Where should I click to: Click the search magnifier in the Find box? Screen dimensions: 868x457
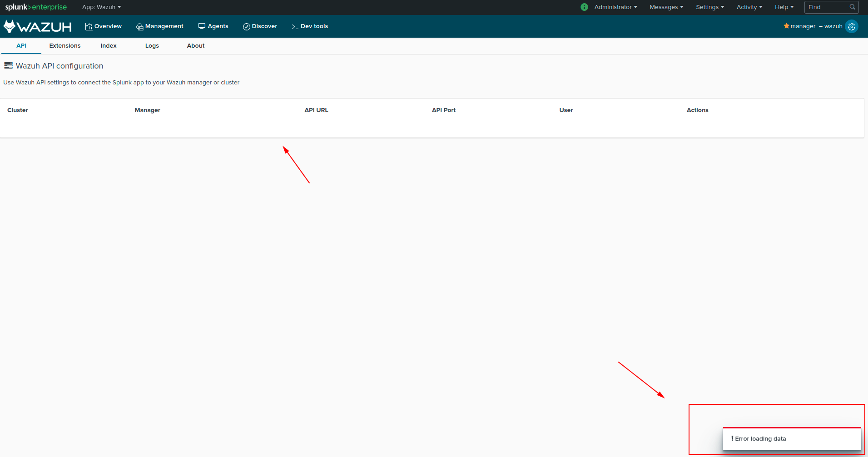pos(853,7)
